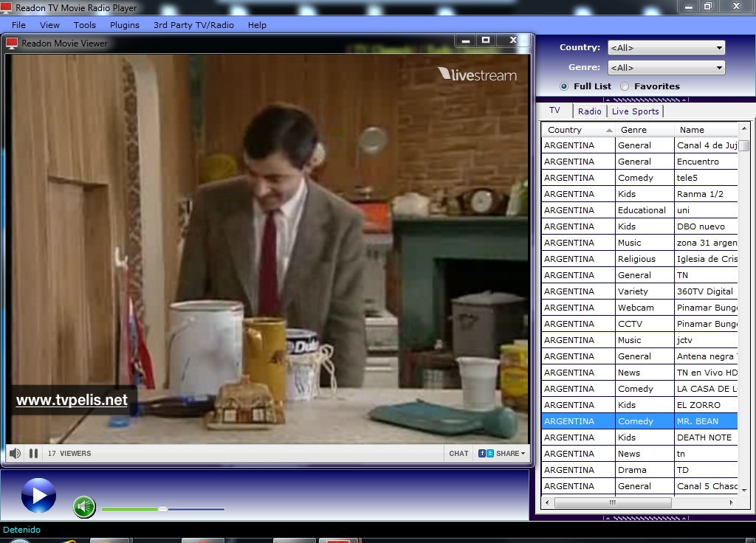This screenshot has height=543, width=756.
Task: Mute audio with the green speaker icon
Action: point(84,506)
